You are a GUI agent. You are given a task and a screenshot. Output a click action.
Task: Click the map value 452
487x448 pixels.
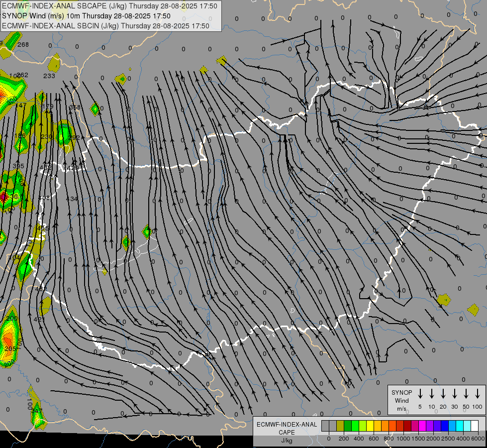[46, 168]
